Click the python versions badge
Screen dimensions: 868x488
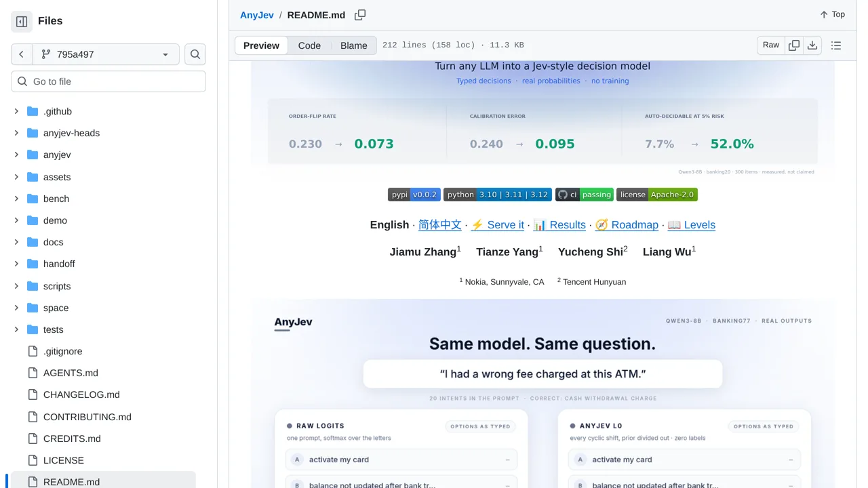[498, 195]
